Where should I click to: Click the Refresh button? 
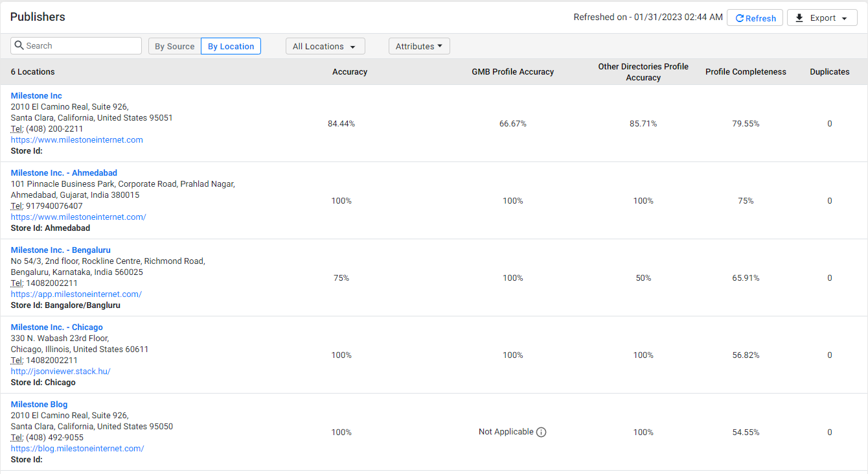(x=755, y=18)
